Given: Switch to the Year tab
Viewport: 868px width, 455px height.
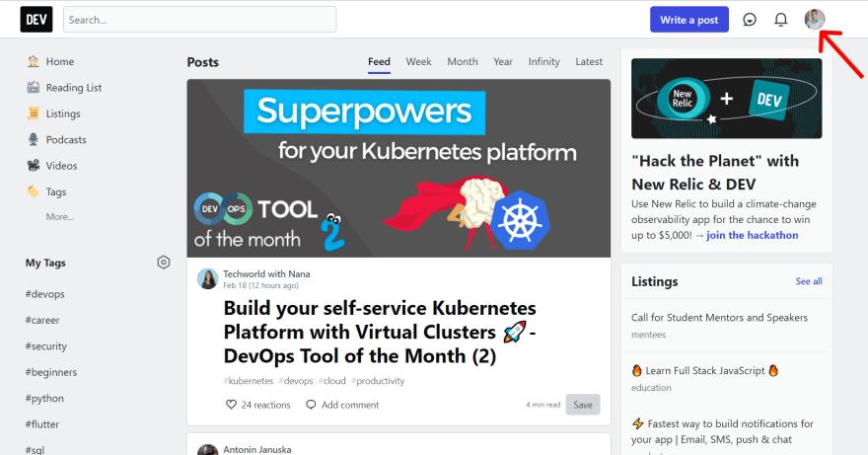Looking at the screenshot, I should click(x=503, y=61).
